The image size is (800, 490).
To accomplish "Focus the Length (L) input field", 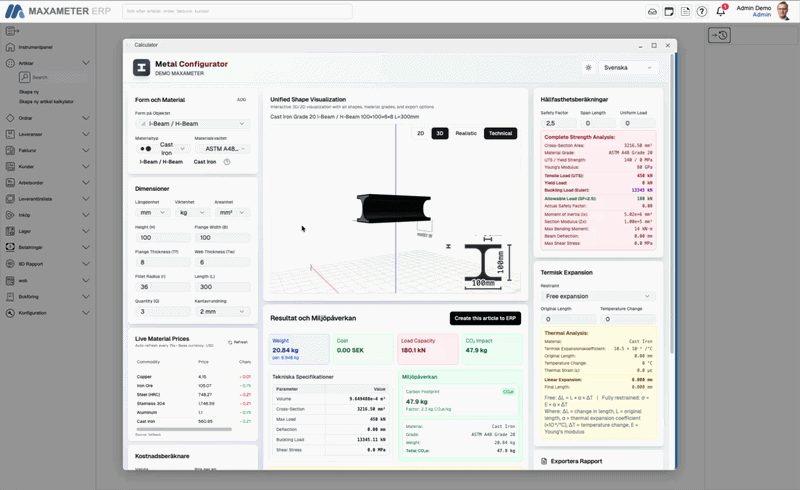I will pos(222,287).
